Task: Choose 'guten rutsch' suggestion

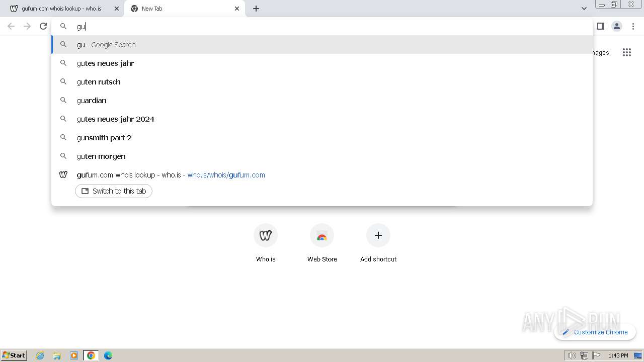Action: (322, 82)
